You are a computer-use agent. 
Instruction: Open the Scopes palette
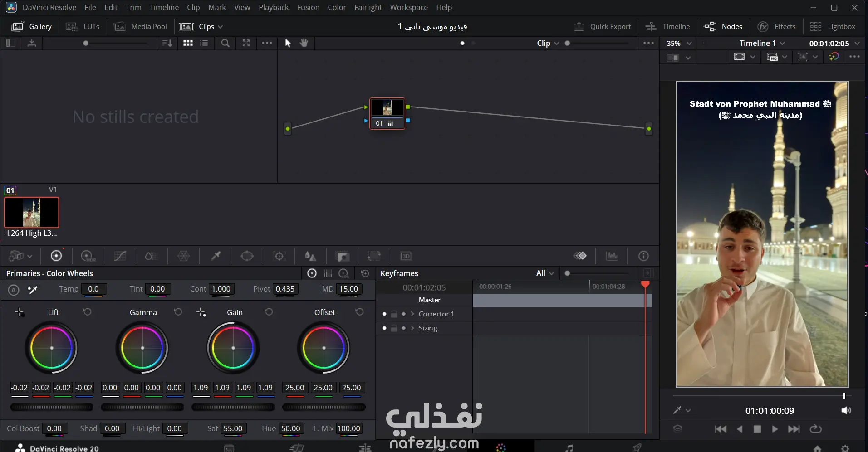(612, 256)
